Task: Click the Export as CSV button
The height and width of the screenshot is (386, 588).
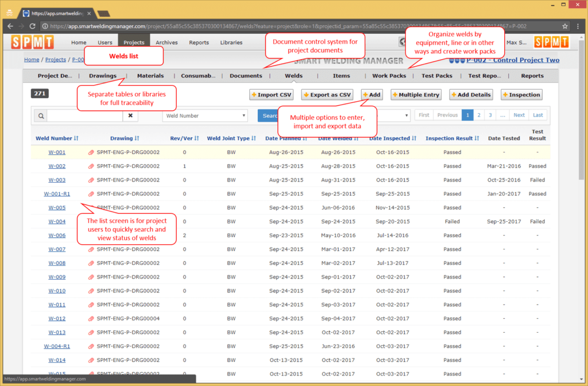Action: [327, 95]
